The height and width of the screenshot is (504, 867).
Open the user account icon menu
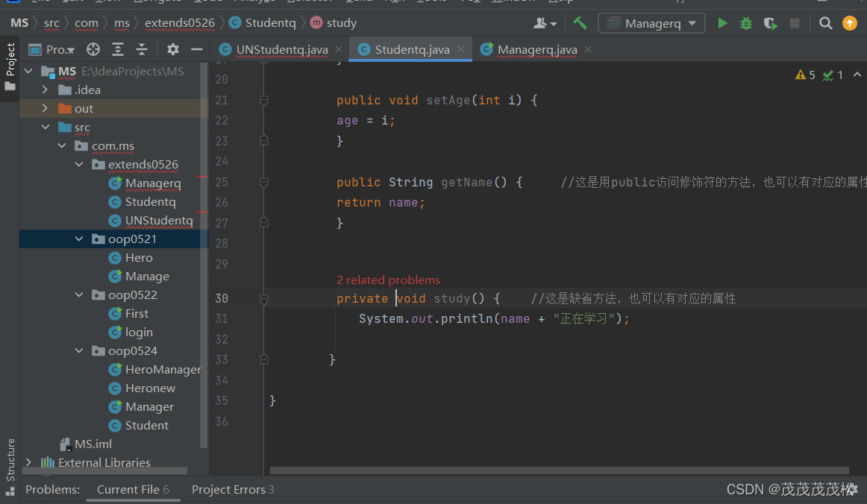[x=545, y=23]
